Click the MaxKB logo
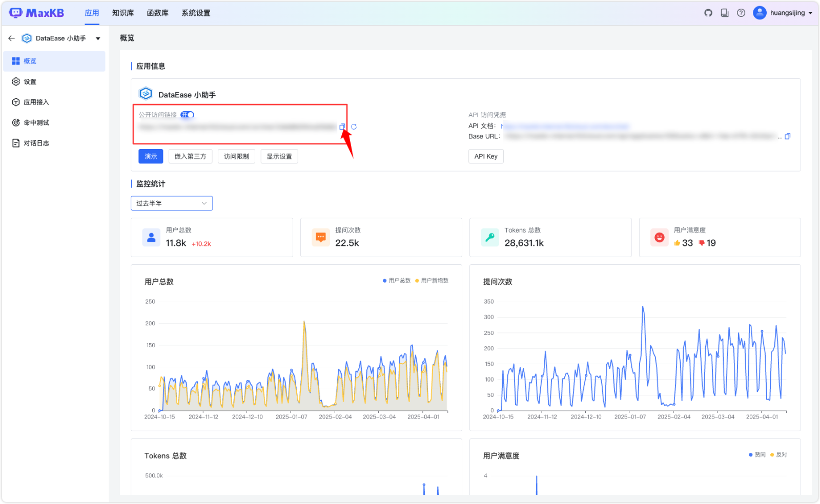The image size is (820, 504). [x=36, y=13]
